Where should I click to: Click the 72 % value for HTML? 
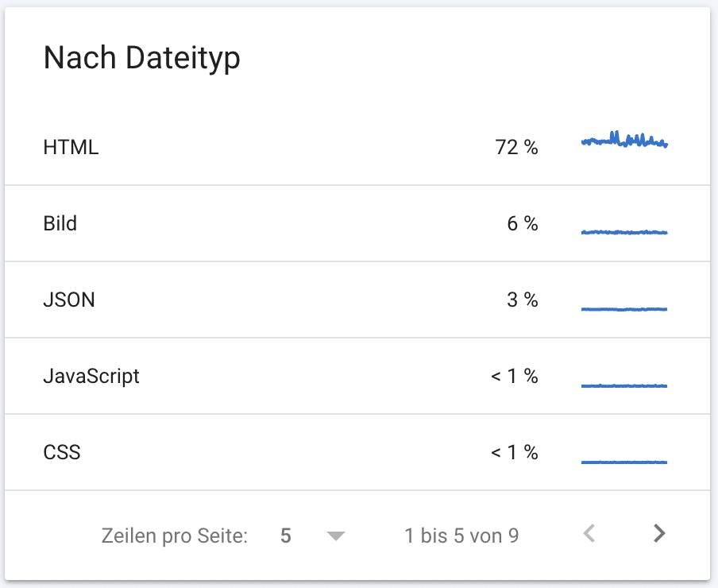[x=517, y=147]
